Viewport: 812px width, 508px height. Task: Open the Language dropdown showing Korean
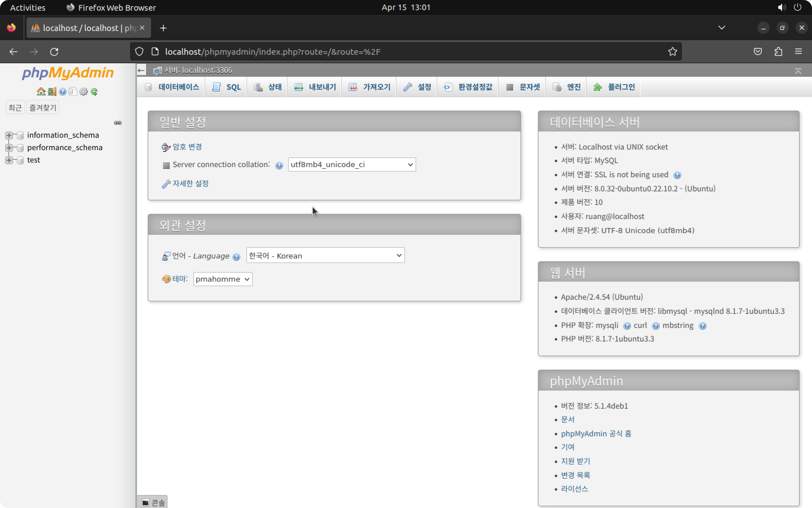coord(325,255)
